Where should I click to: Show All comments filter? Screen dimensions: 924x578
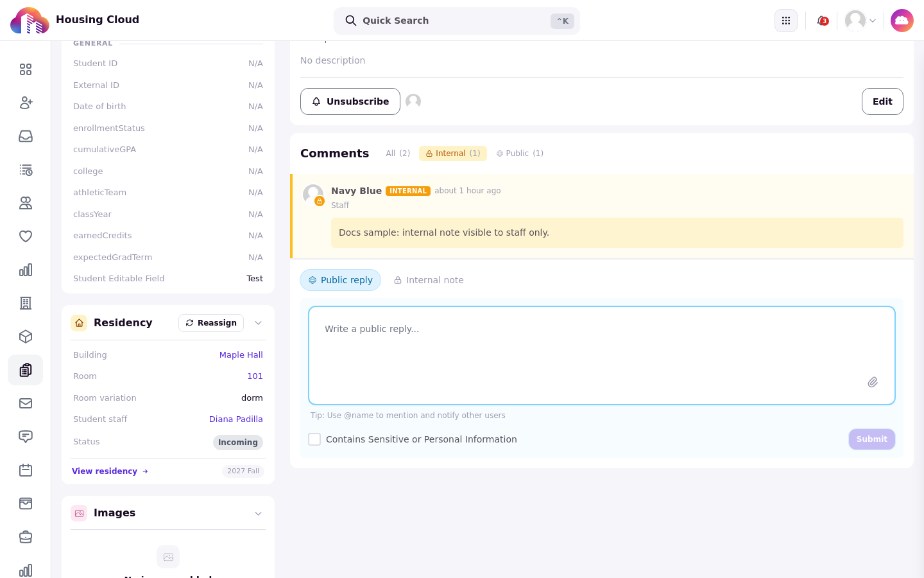pos(398,153)
